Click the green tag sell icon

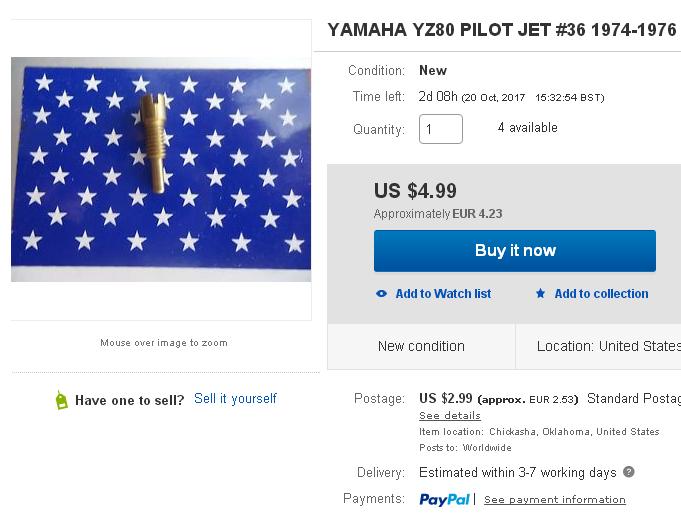[62, 400]
